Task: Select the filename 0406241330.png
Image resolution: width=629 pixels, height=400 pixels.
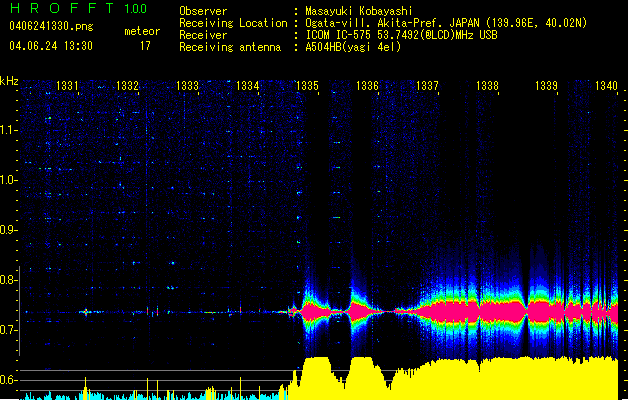Action: [51, 26]
